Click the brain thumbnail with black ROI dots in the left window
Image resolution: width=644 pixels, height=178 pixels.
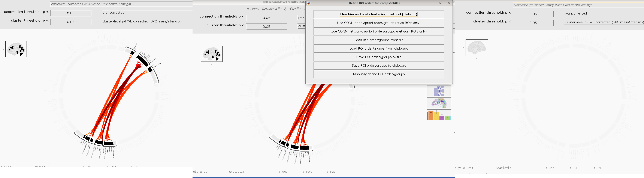pyautogui.click(x=16, y=49)
